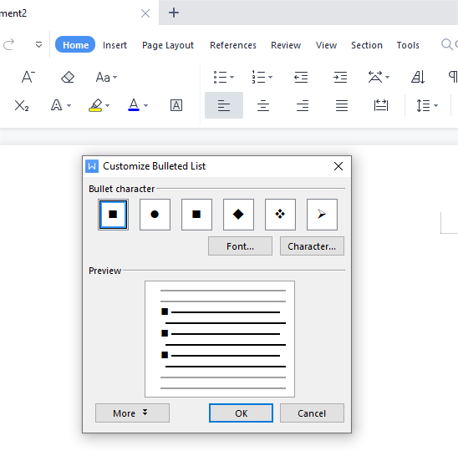The height and width of the screenshot is (476, 458).
Task: Expand the More options button
Action: (132, 413)
